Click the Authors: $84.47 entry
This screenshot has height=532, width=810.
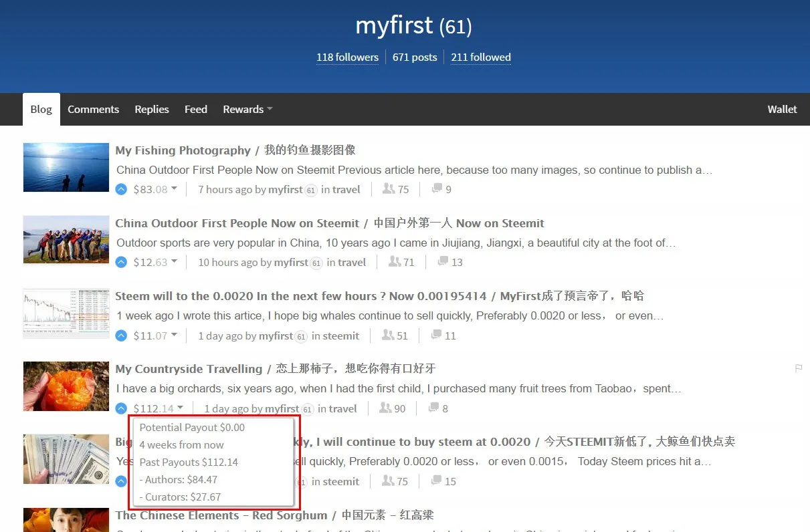coord(179,479)
